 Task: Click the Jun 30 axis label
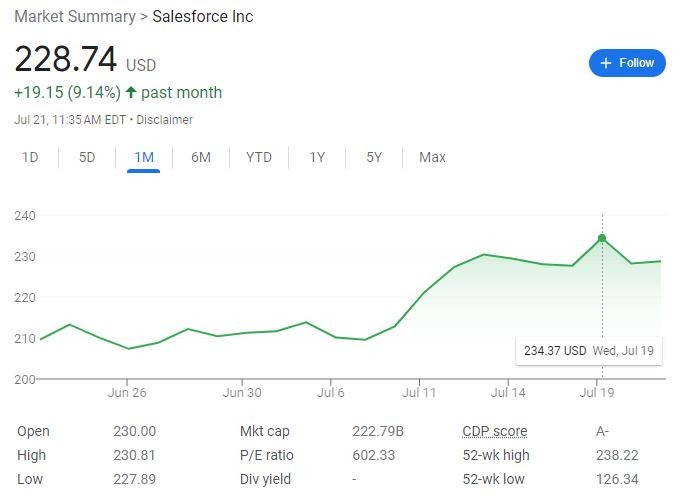242,392
